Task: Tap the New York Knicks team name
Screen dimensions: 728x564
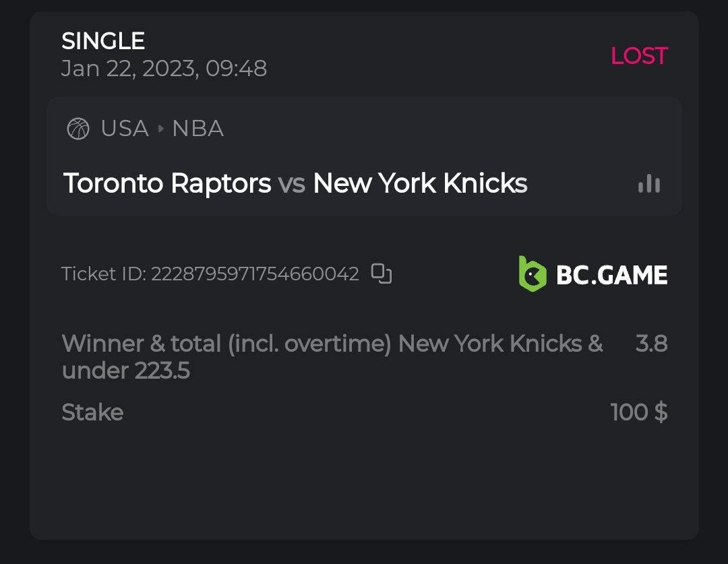Action: (x=420, y=183)
